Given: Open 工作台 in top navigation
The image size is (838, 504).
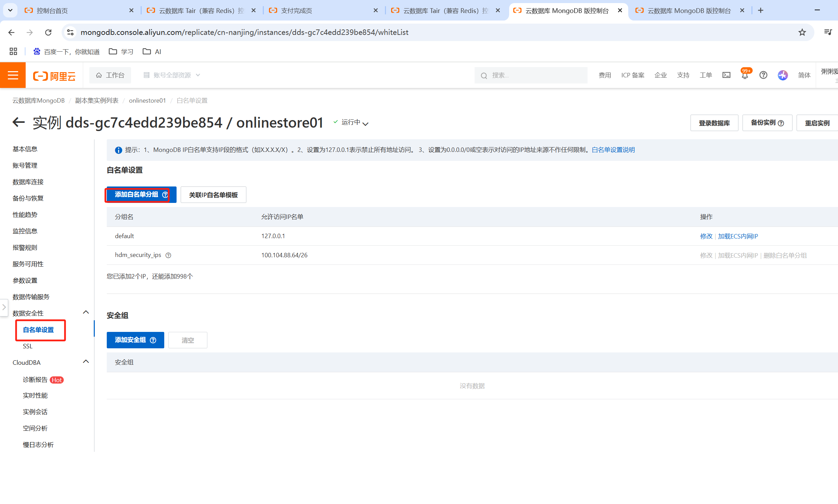Looking at the screenshot, I should pos(110,75).
